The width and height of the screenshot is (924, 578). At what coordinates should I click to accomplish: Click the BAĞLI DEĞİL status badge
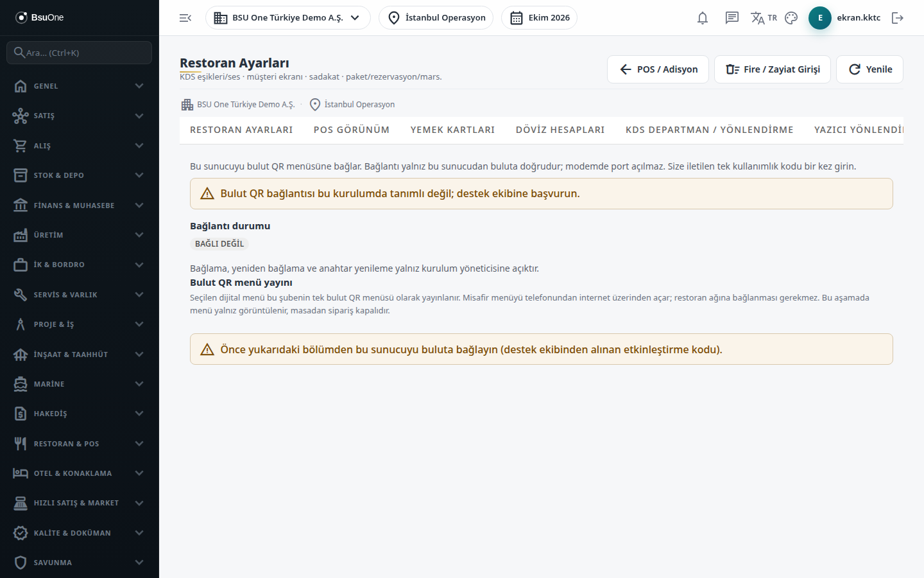[219, 244]
